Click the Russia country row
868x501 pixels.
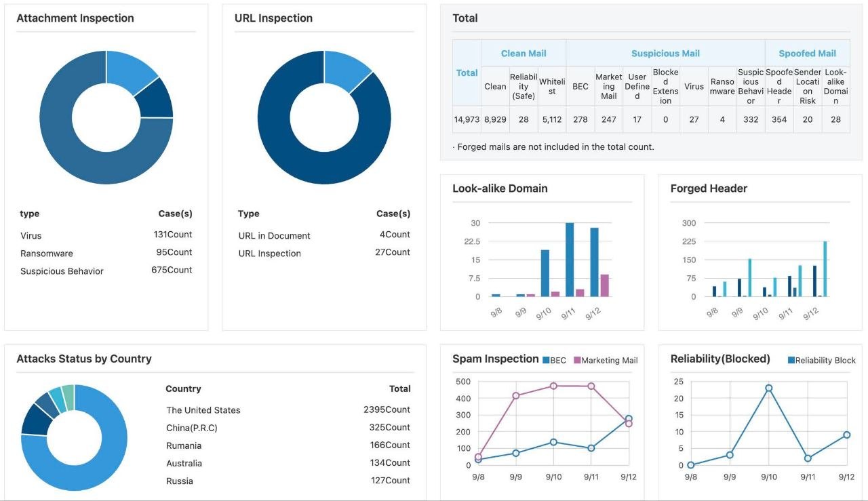[x=288, y=481]
